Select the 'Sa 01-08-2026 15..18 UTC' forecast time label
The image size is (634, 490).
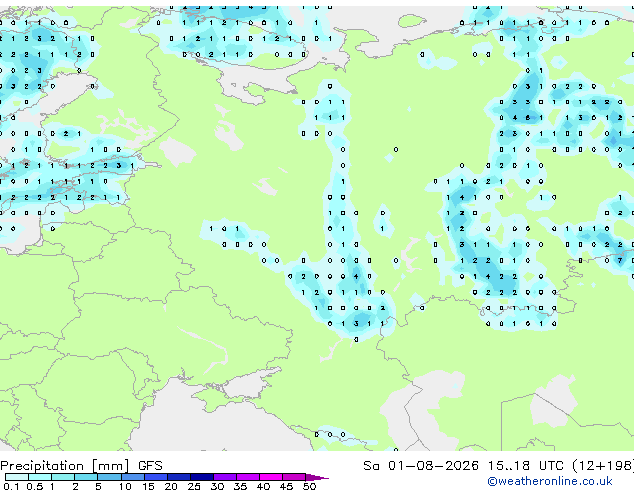pos(463,466)
